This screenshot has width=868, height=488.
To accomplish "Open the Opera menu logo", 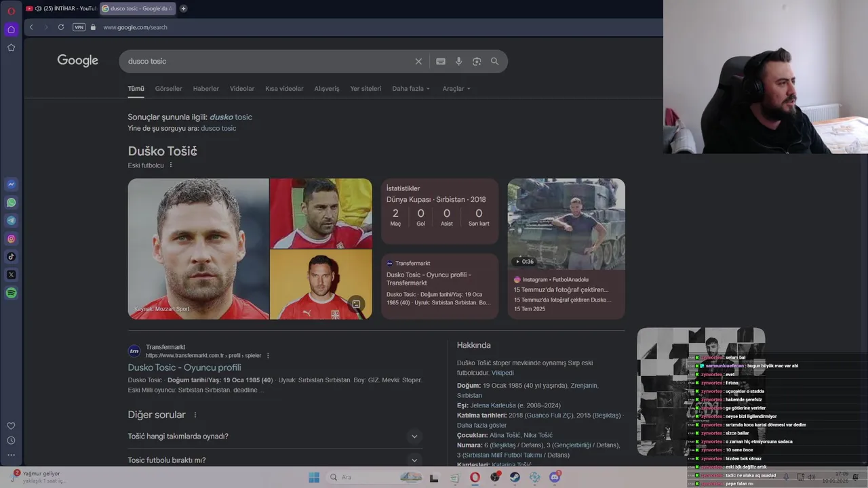I will click(x=11, y=11).
